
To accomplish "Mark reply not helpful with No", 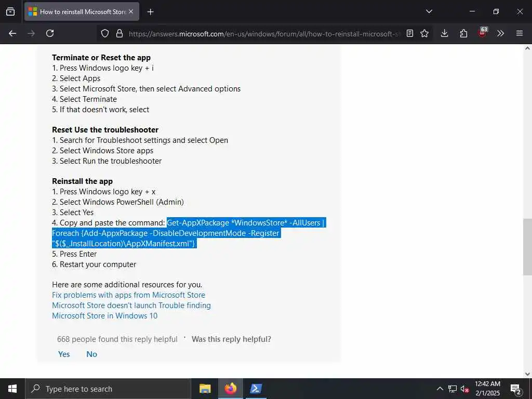I will pos(91,354).
